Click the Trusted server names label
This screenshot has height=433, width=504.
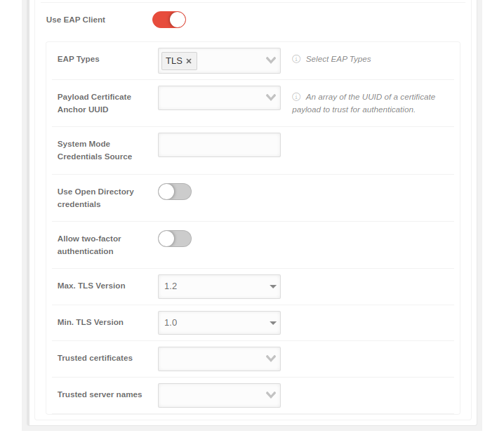(100, 394)
